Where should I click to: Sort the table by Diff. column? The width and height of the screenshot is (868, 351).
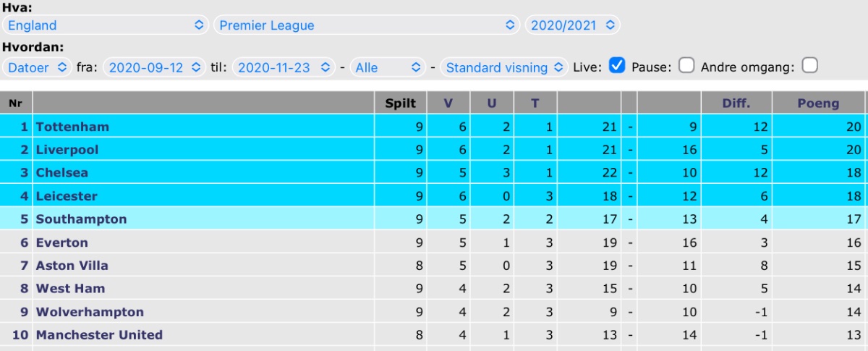736,103
